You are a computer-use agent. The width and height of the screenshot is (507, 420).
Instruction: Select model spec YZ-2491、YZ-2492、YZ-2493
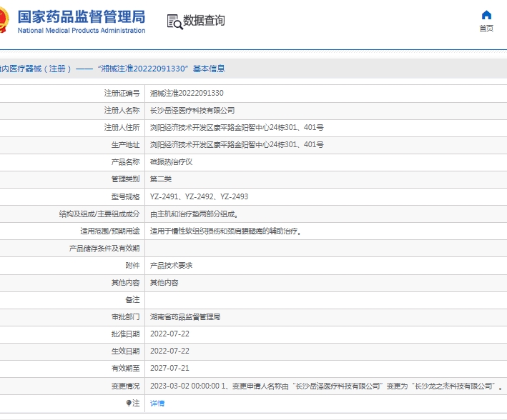(x=199, y=196)
